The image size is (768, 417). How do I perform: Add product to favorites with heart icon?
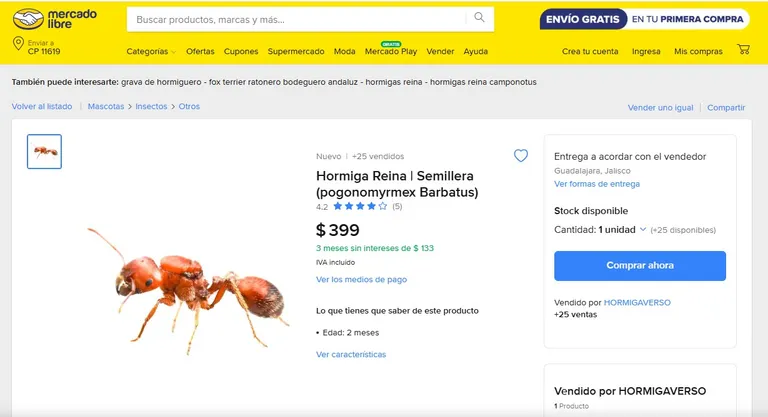521,155
